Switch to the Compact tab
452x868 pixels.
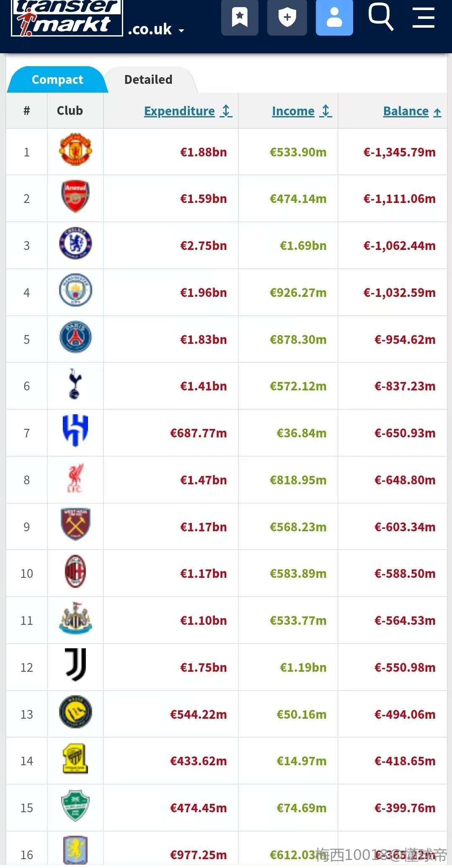point(57,80)
